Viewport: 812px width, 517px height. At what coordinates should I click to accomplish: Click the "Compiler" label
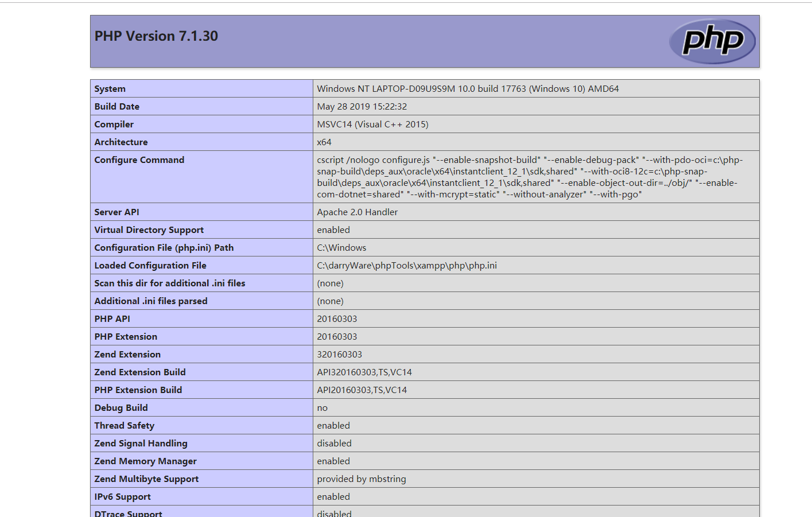114,125
